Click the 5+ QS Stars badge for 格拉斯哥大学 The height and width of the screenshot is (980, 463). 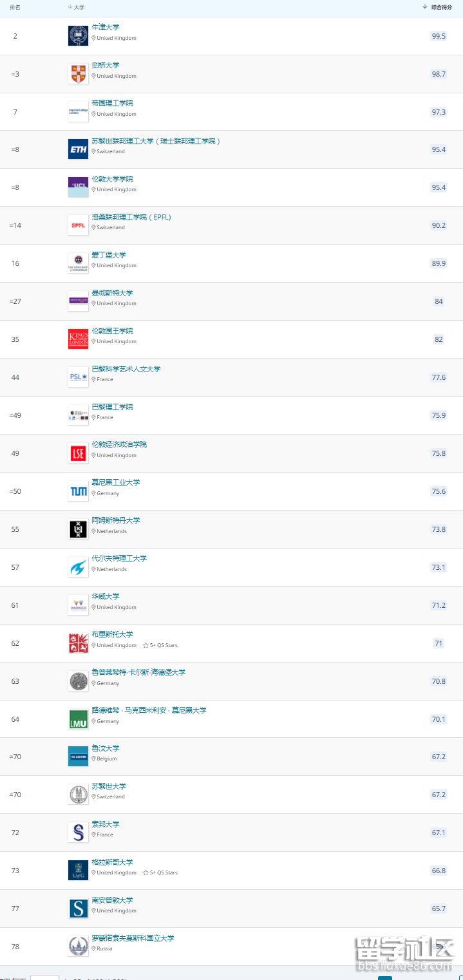(x=160, y=872)
